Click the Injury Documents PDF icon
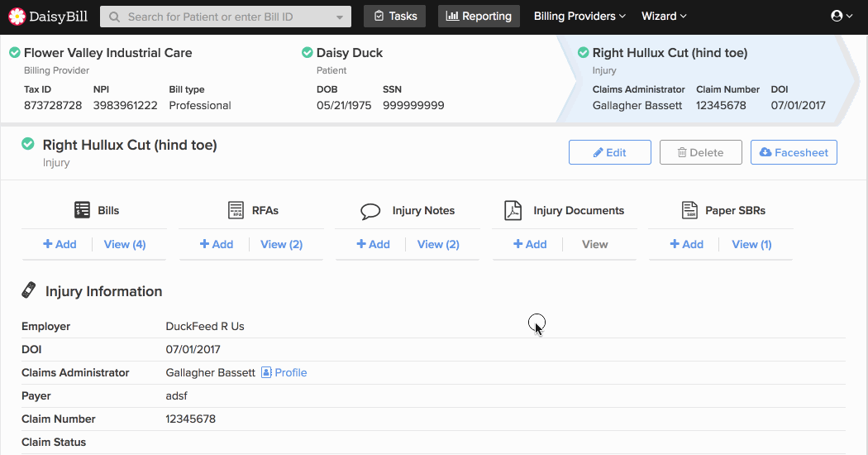 click(513, 211)
